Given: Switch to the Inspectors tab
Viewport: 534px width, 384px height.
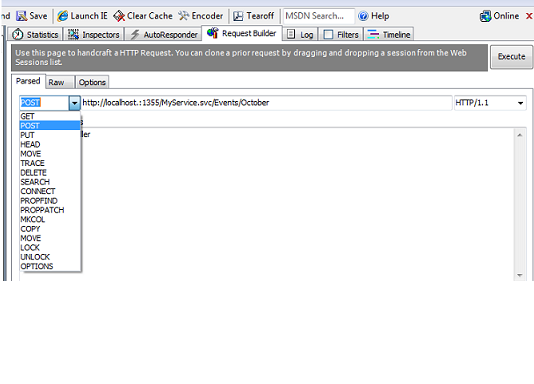Looking at the screenshot, I should click(x=94, y=34).
